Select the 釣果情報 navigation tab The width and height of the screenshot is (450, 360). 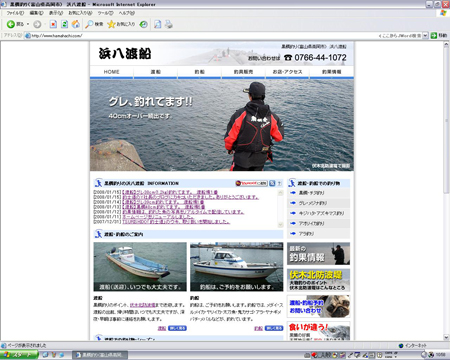[332, 72]
